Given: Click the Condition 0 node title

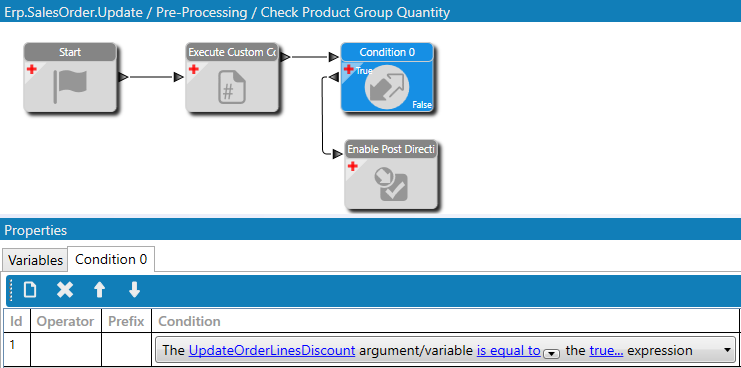Looking at the screenshot, I should coord(387,52).
